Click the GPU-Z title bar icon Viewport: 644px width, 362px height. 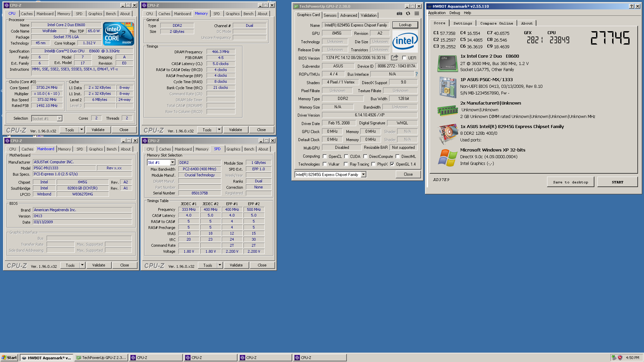pos(296,6)
